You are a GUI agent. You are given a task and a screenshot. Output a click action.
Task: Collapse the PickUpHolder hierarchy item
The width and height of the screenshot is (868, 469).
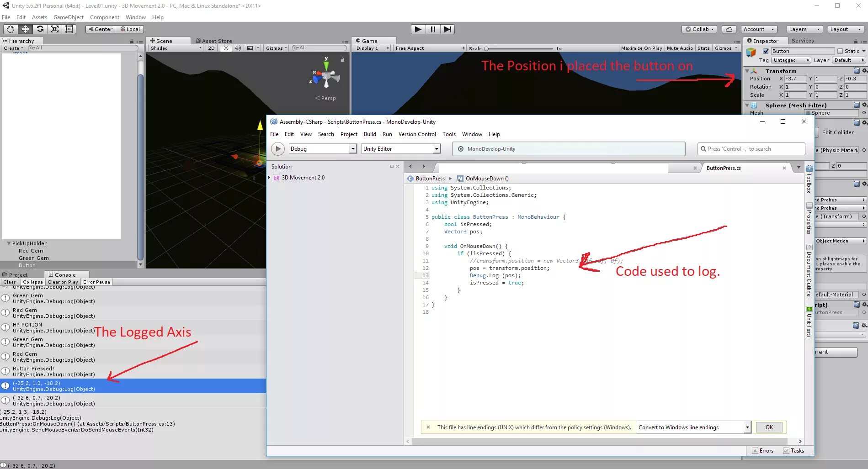(x=9, y=243)
